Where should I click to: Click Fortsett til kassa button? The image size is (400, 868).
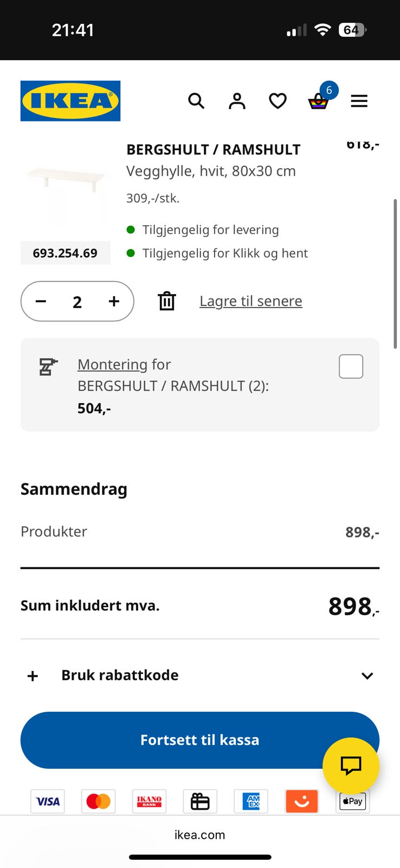coord(200,740)
